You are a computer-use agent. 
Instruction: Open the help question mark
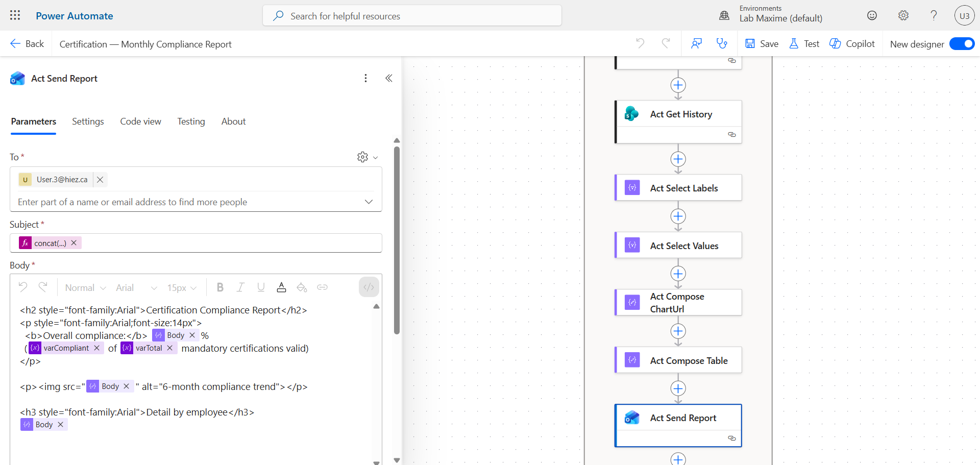click(934, 15)
